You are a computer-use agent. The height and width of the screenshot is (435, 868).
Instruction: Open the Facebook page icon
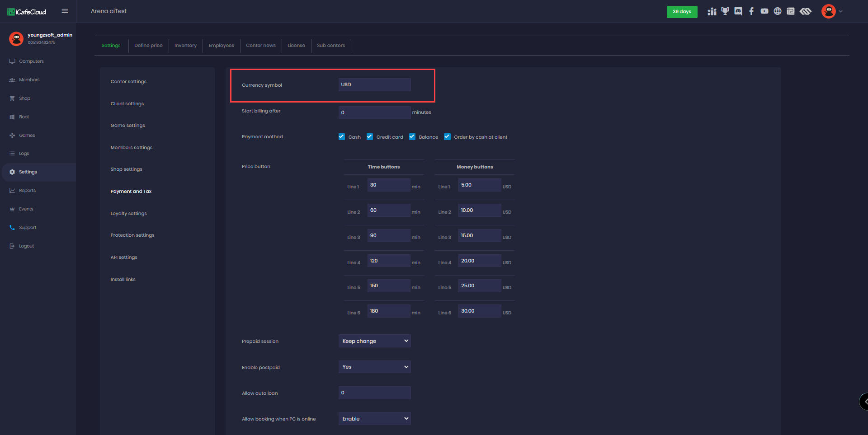(x=751, y=11)
